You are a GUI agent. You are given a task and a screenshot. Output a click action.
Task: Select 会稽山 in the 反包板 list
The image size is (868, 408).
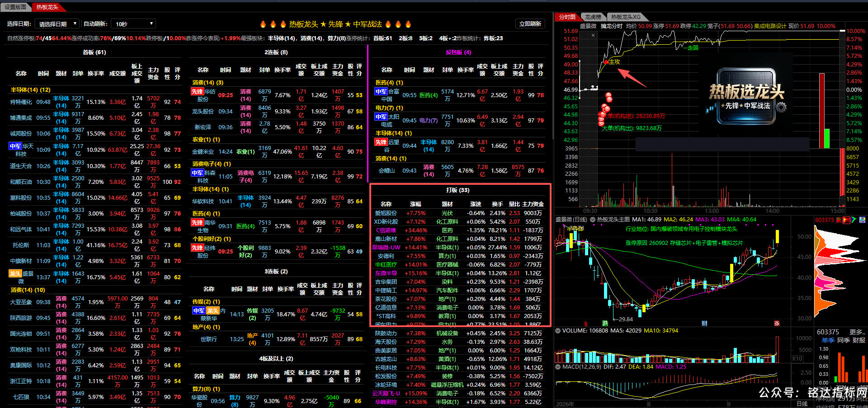point(387,171)
